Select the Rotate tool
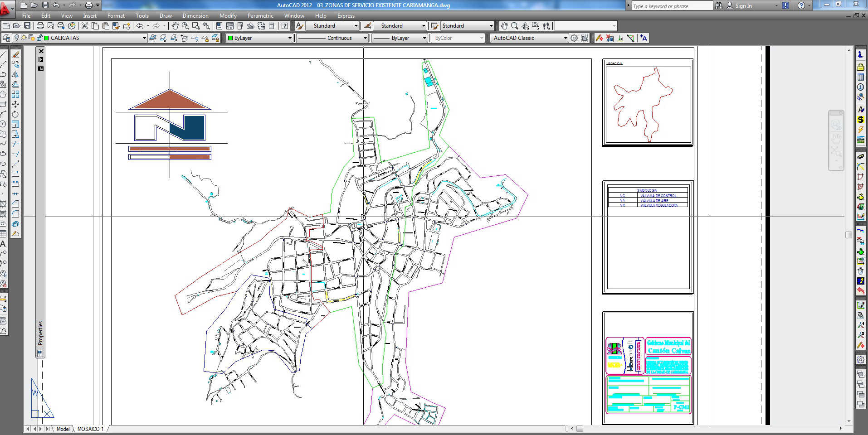Screen dimensions: 868x435 point(15,114)
